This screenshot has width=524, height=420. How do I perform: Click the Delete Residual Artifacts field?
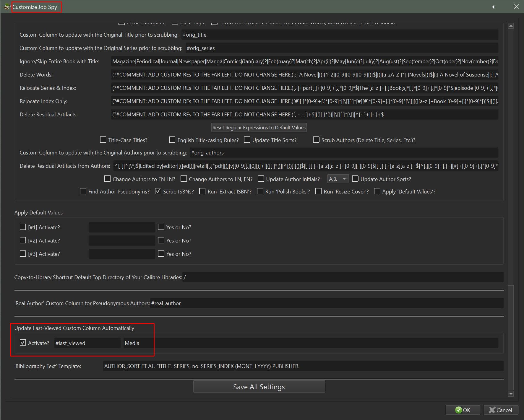pyautogui.click(x=305, y=115)
